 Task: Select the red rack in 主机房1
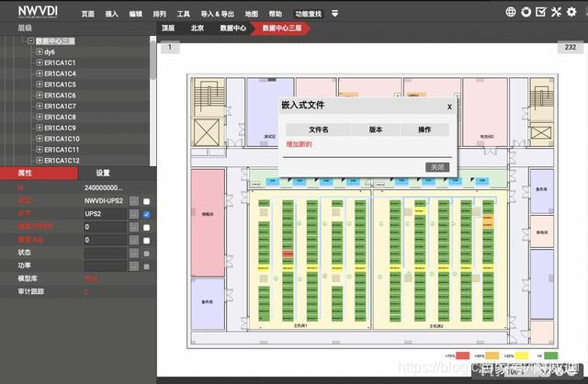(288, 254)
